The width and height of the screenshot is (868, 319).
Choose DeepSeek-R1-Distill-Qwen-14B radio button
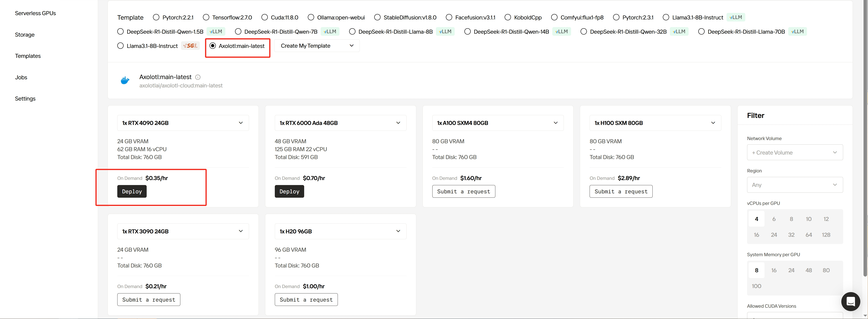pos(467,32)
